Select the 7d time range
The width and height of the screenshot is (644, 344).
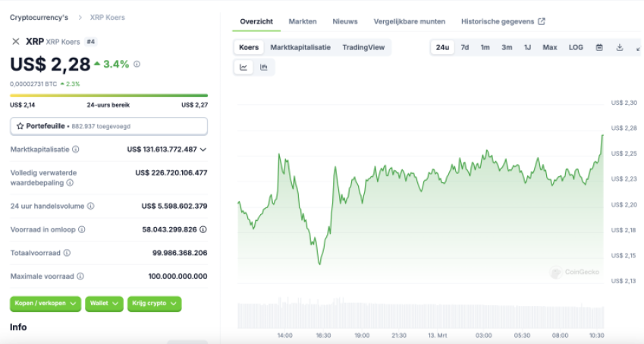point(464,48)
